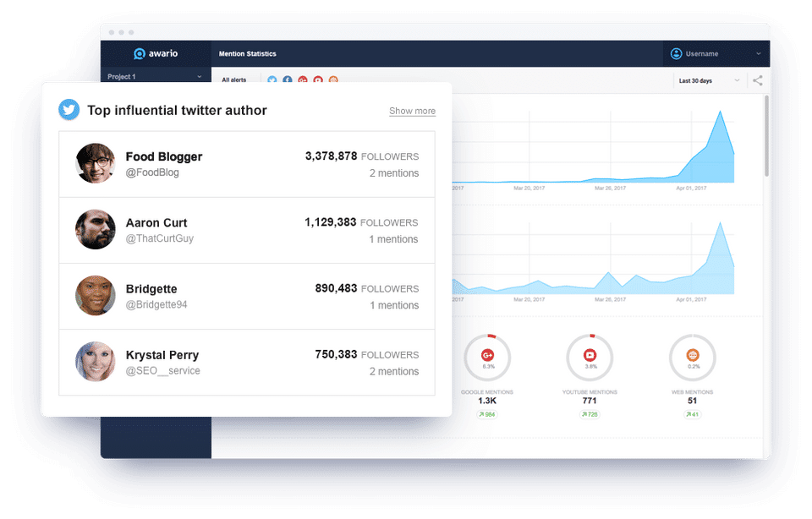Click the Mention Statistics header title
812x519 pixels.
(248, 54)
